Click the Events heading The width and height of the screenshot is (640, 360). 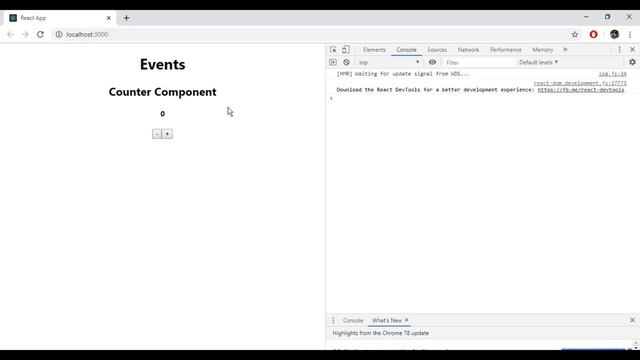162,64
